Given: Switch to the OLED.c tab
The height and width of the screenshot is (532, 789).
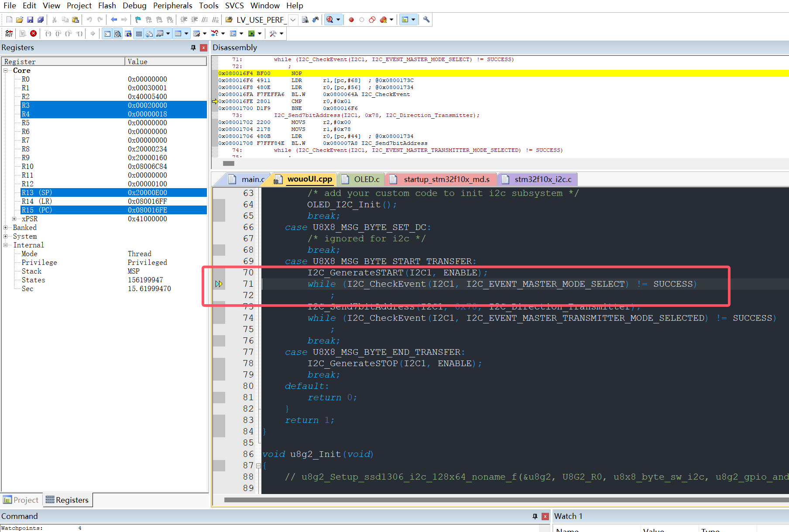Looking at the screenshot, I should (361, 179).
